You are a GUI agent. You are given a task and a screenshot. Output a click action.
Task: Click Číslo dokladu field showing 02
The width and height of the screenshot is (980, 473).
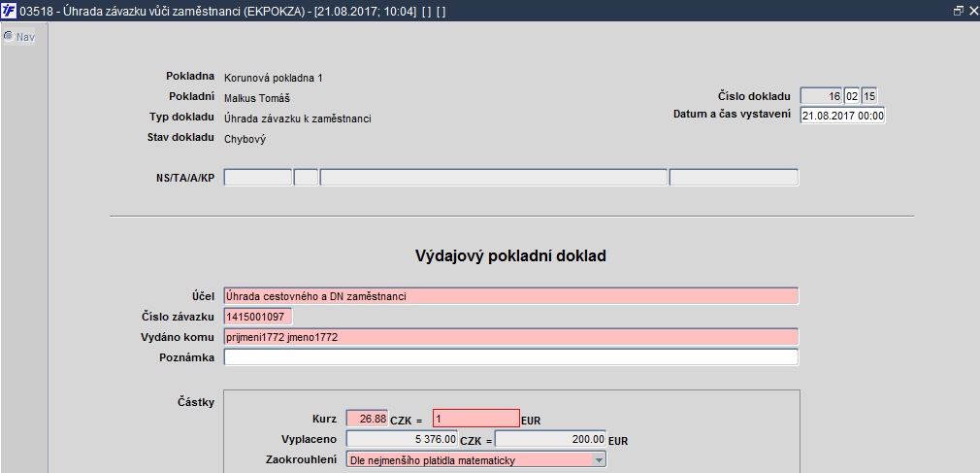pyautogui.click(x=852, y=96)
